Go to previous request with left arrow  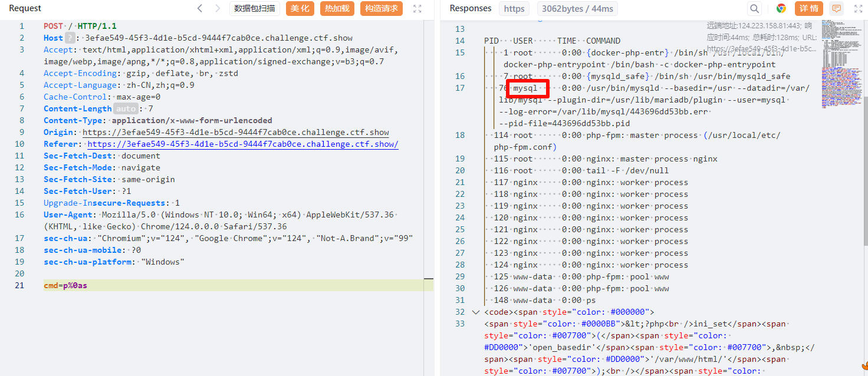pyautogui.click(x=200, y=8)
